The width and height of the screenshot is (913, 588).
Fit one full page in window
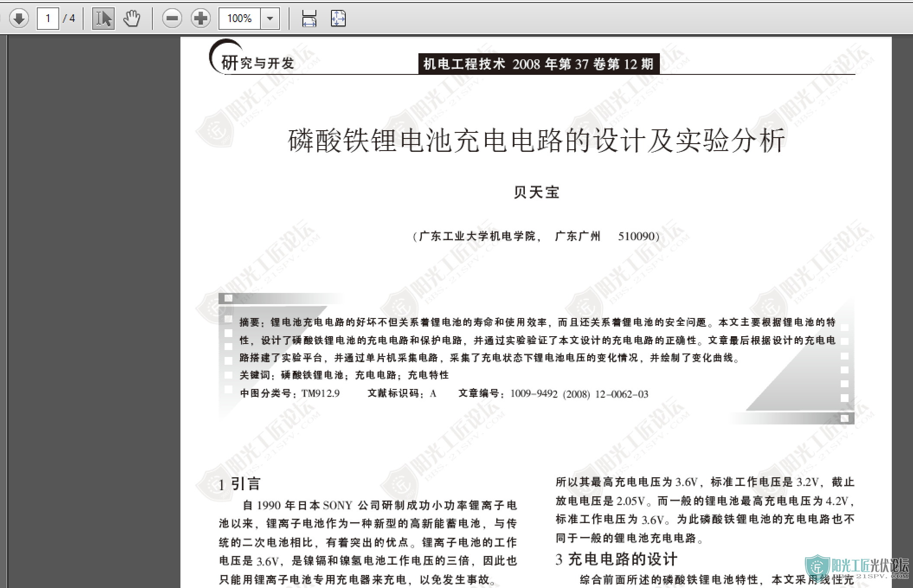tap(338, 19)
